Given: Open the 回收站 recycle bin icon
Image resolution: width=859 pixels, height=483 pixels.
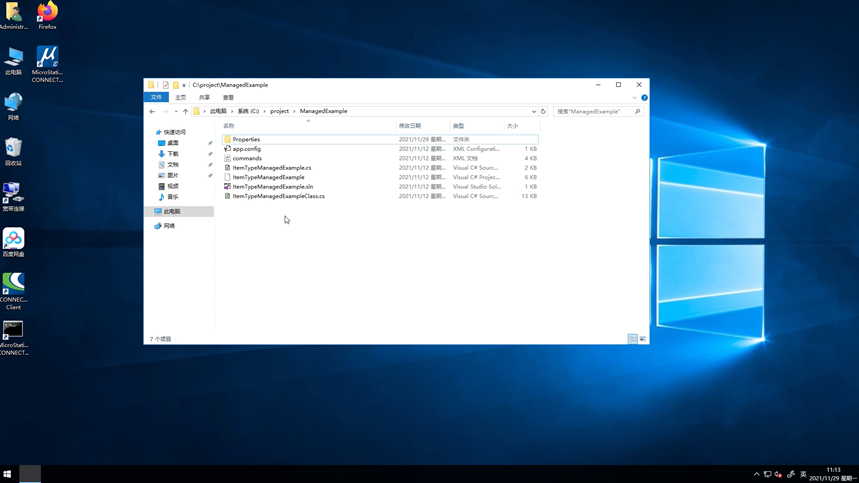Looking at the screenshot, I should (x=13, y=152).
